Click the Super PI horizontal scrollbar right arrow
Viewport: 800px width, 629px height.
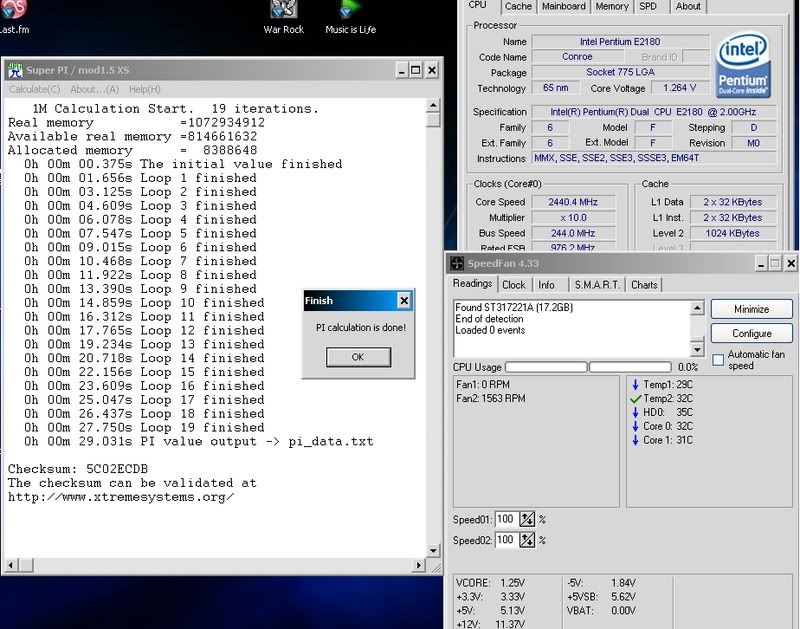419,565
